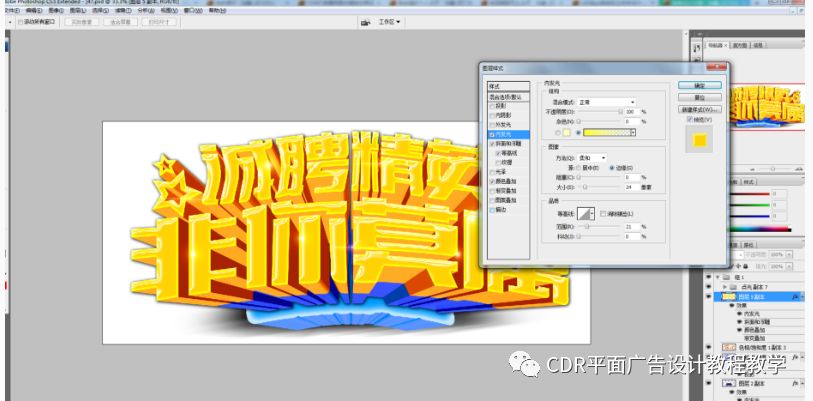Click the 阻塞 choke value field

click(632, 177)
